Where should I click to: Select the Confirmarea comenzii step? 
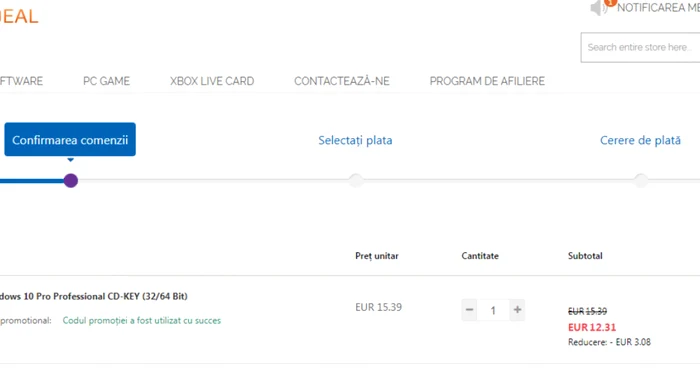pos(70,140)
